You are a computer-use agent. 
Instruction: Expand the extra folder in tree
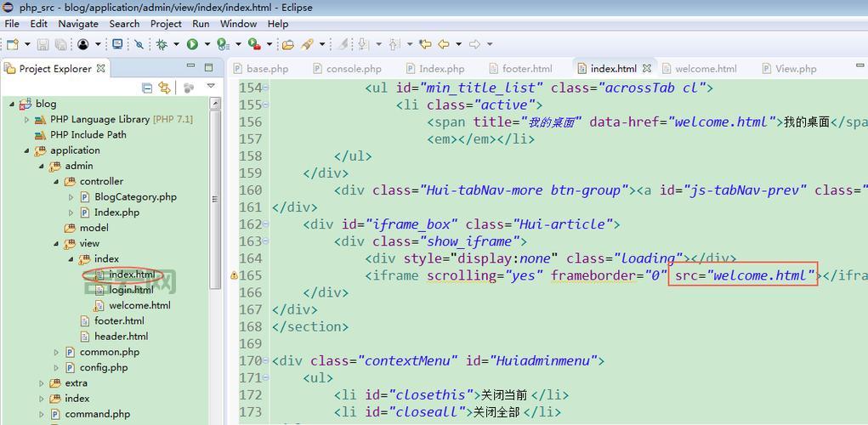click(x=41, y=383)
